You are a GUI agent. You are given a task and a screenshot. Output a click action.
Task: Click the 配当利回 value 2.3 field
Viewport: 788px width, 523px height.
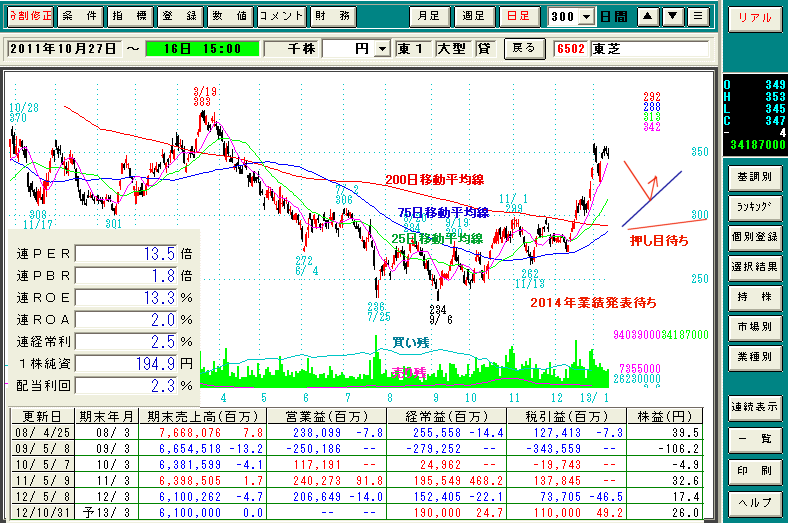[x=127, y=386]
